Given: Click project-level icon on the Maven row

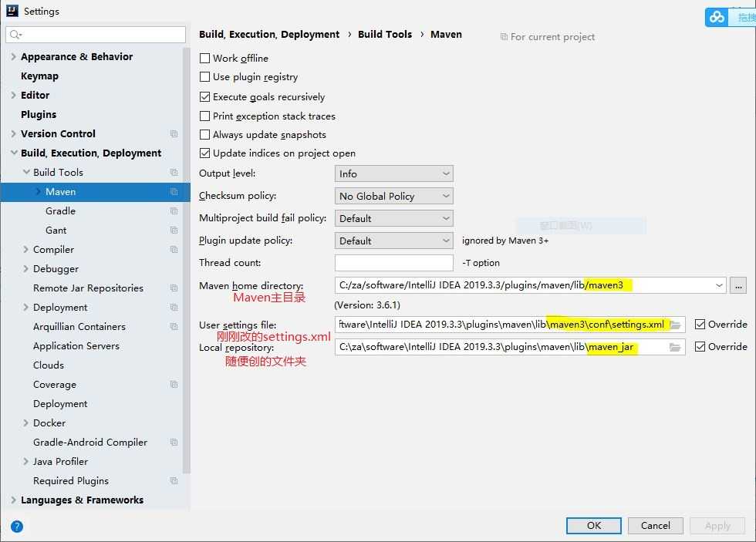Looking at the screenshot, I should click(174, 192).
